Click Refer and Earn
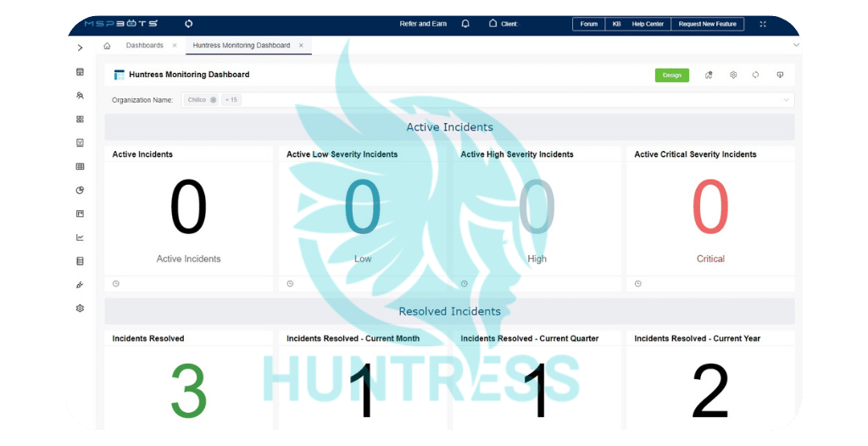Screen dimensions: 868x446 point(423,24)
